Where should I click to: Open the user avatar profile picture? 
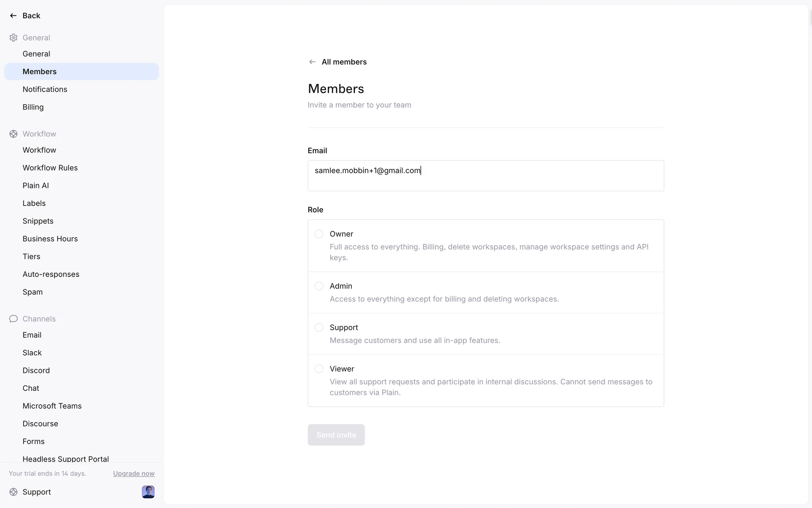point(148,492)
